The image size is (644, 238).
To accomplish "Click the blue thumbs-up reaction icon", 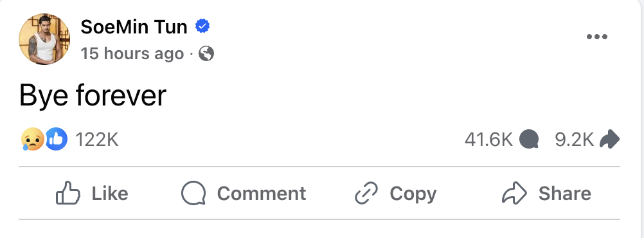I will (57, 139).
